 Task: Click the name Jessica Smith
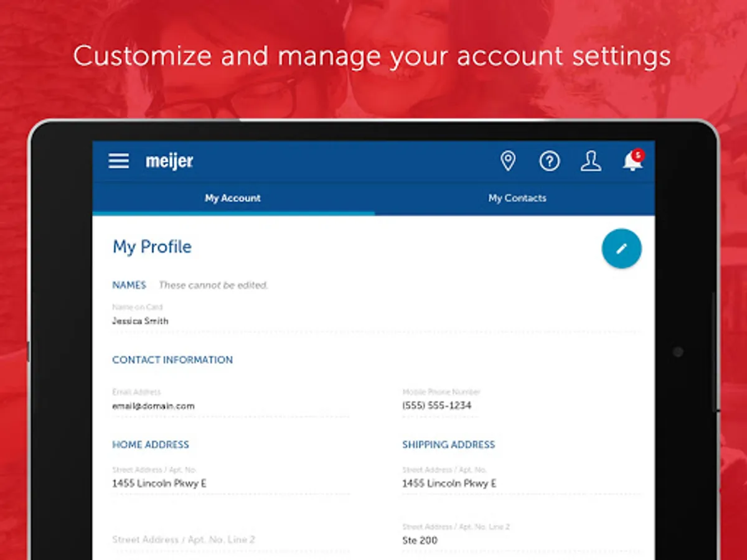point(140,321)
